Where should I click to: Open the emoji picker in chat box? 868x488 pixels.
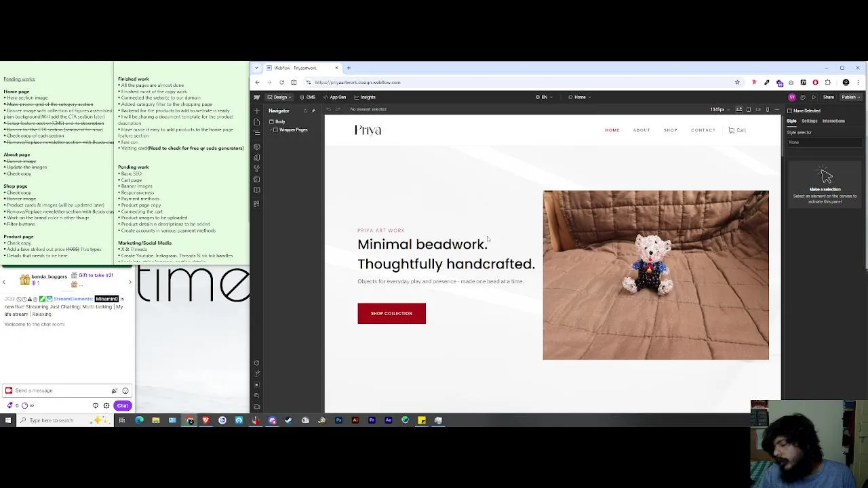coord(125,390)
